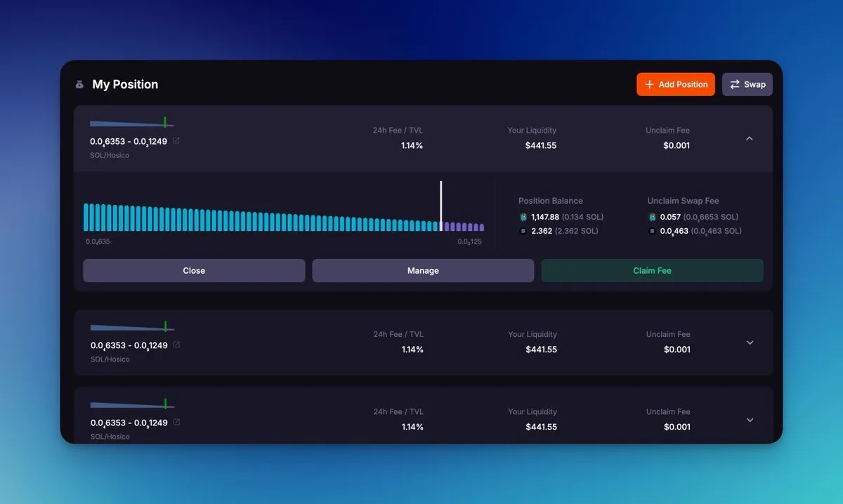
Task: Click the money bag icon beside My Position
Action: [x=79, y=85]
